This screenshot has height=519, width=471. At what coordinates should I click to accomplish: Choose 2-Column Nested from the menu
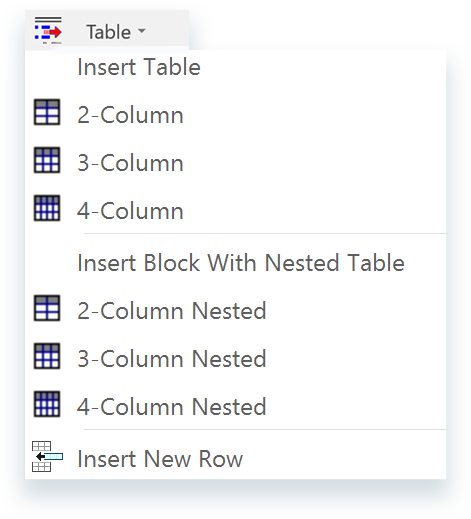[235, 311]
